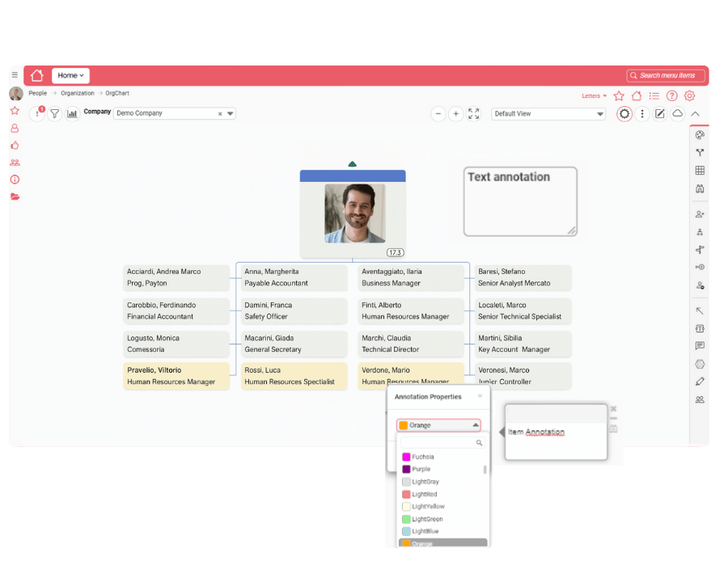
Task: Select the add person tool
Action: [x=700, y=214]
